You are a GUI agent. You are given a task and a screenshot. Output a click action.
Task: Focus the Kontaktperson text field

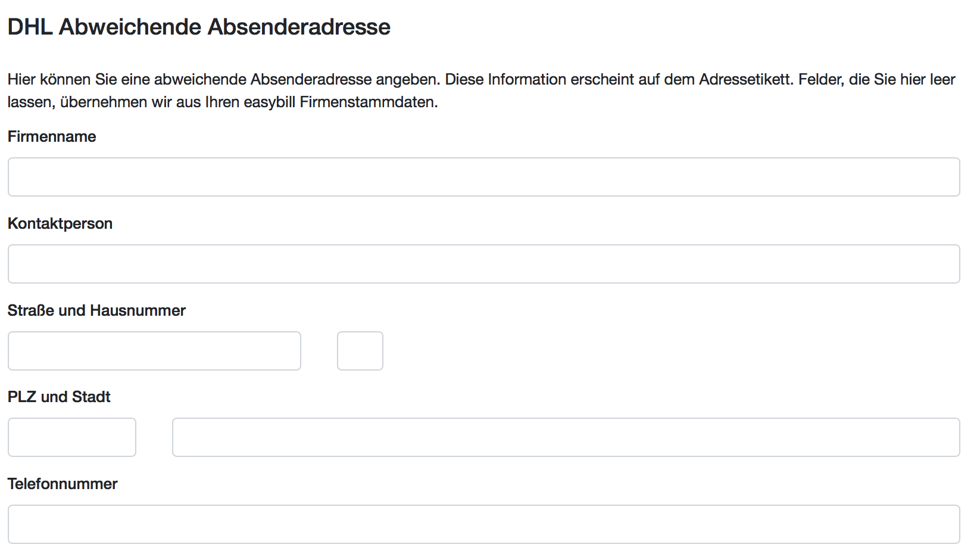pos(483,264)
